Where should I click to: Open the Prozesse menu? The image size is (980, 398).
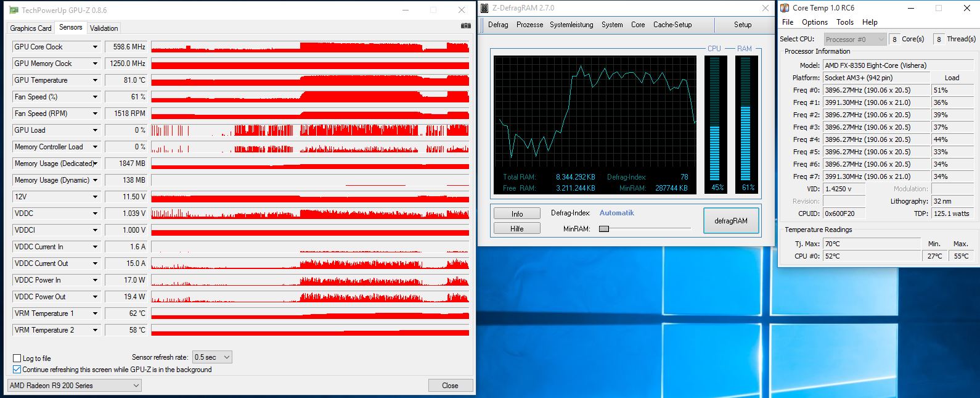(529, 25)
